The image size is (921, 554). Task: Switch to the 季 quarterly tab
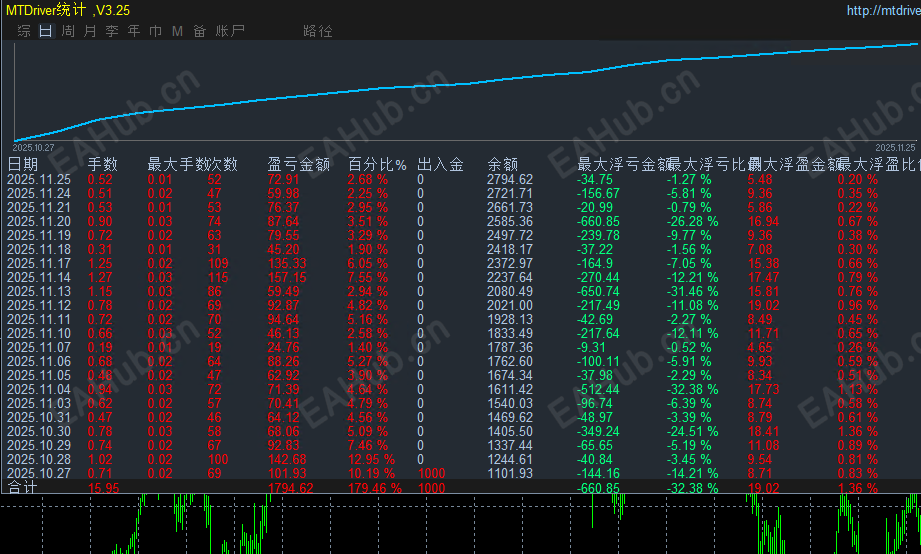[x=112, y=31]
